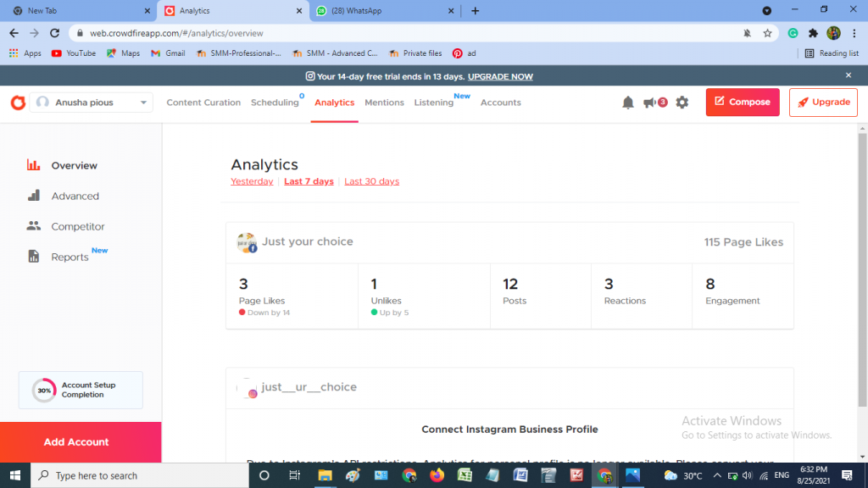Open the Gmail bookmark
The height and width of the screenshot is (488, 868).
point(169,53)
